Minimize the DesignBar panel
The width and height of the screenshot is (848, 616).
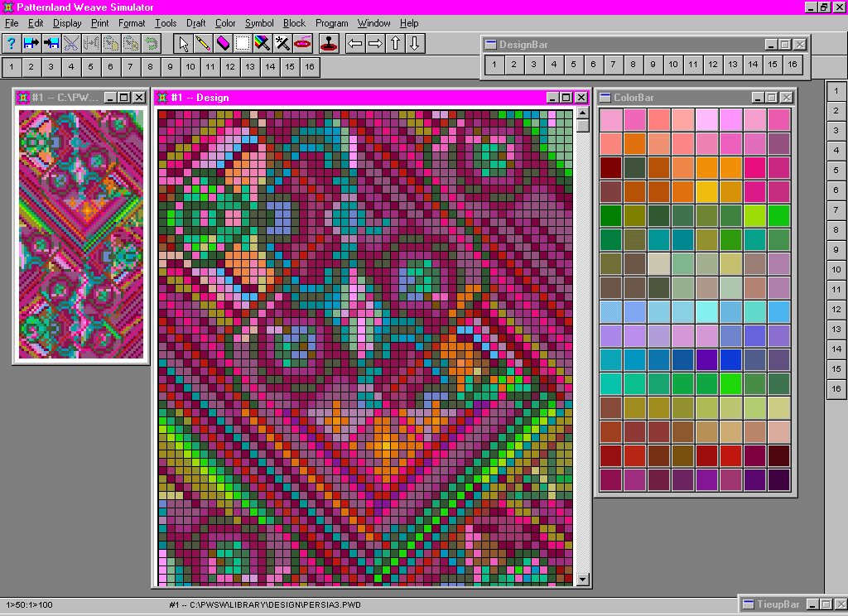(771, 45)
